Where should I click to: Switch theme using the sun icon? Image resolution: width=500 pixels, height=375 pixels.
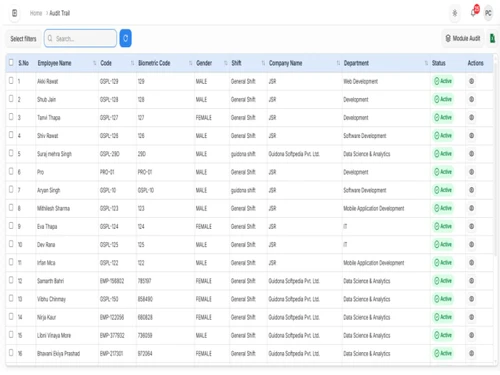(455, 13)
